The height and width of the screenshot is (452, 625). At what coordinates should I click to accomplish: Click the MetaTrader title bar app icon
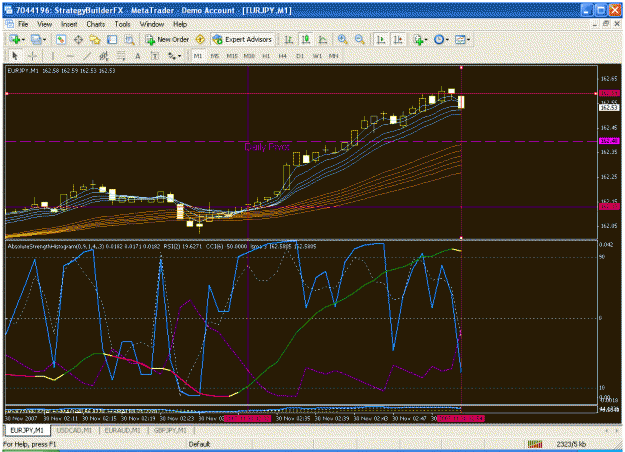pos(9,10)
